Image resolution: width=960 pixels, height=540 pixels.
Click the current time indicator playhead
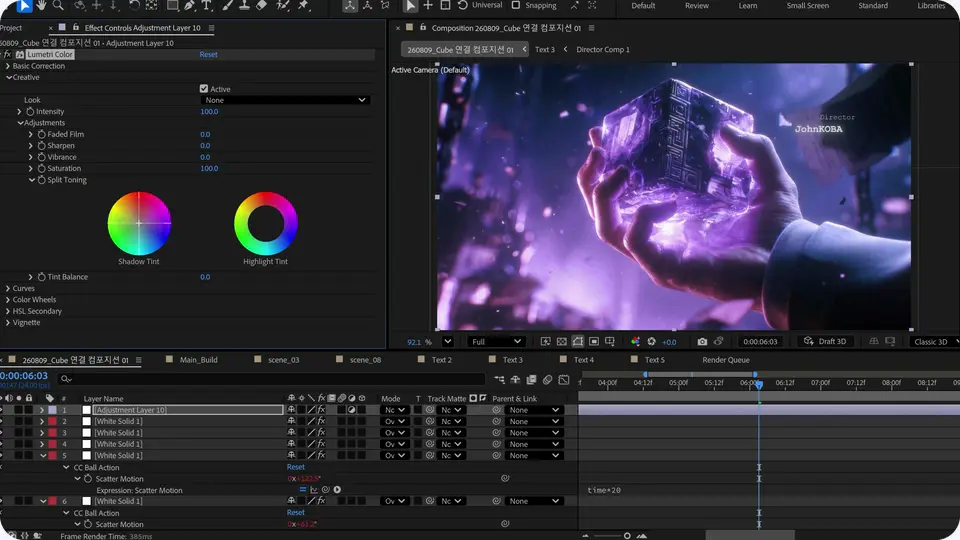coord(759,384)
